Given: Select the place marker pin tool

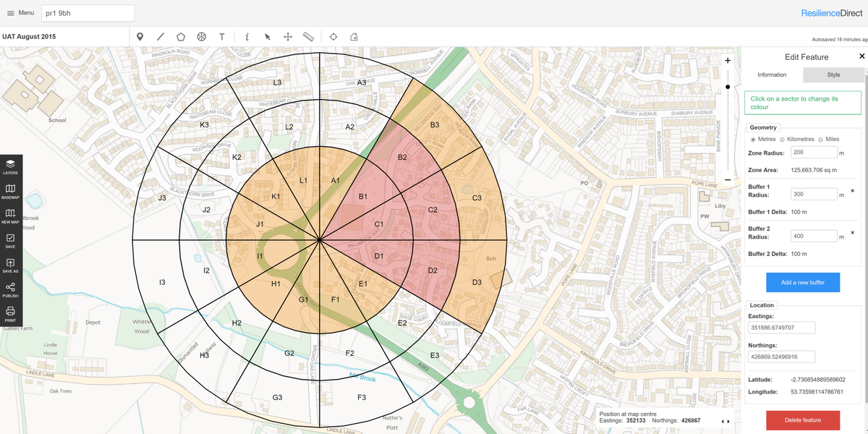Looking at the screenshot, I should [140, 36].
